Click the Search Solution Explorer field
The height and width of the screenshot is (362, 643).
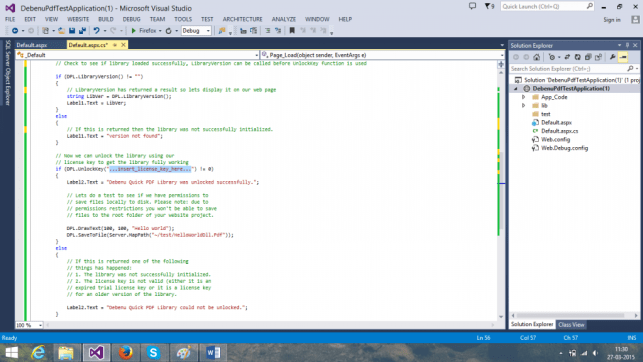coord(574,69)
